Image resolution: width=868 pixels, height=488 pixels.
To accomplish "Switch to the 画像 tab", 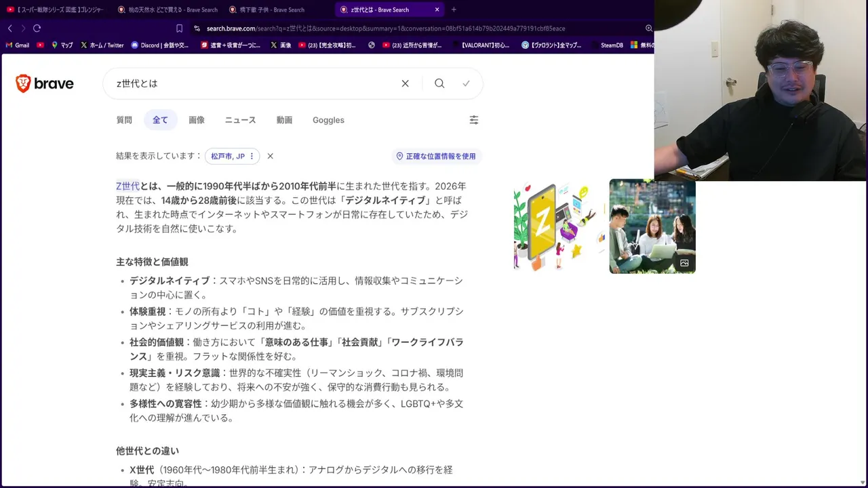I will 197,120.
